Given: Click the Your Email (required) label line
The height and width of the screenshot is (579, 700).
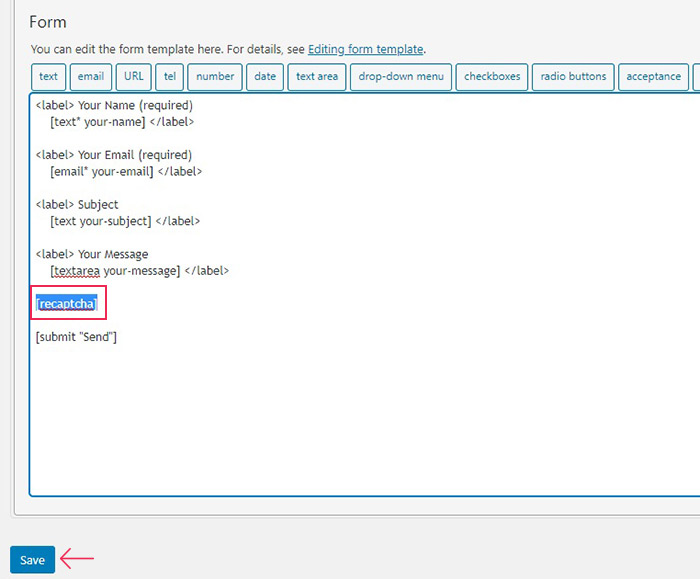Looking at the screenshot, I should tap(114, 155).
